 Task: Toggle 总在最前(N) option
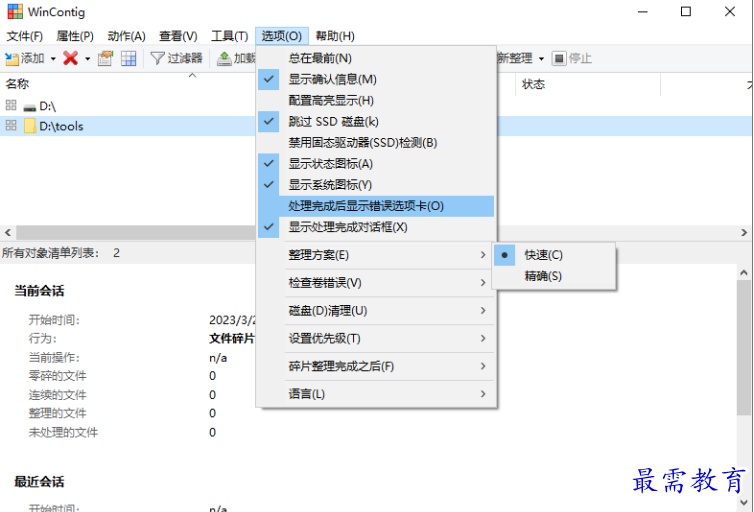[376, 58]
